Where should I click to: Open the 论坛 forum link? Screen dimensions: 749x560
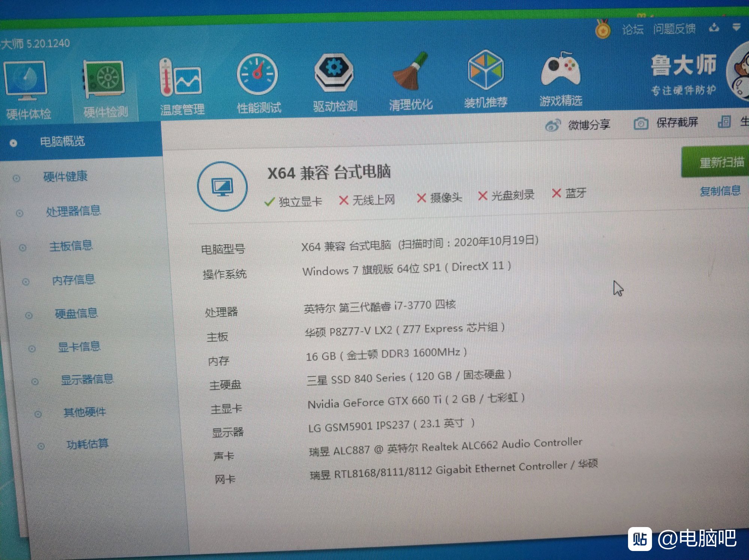tap(633, 29)
